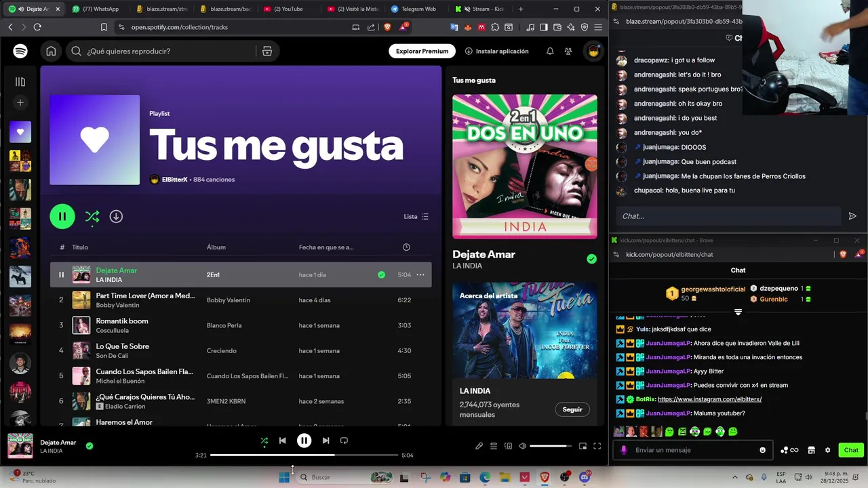
Task: Open the browse icon in Spotify search bar
Action: [x=267, y=51]
